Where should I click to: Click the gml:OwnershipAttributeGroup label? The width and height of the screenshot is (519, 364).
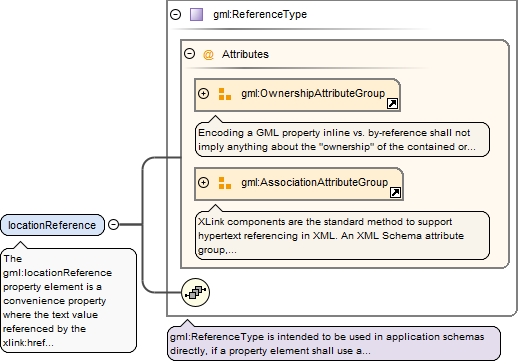coord(313,94)
